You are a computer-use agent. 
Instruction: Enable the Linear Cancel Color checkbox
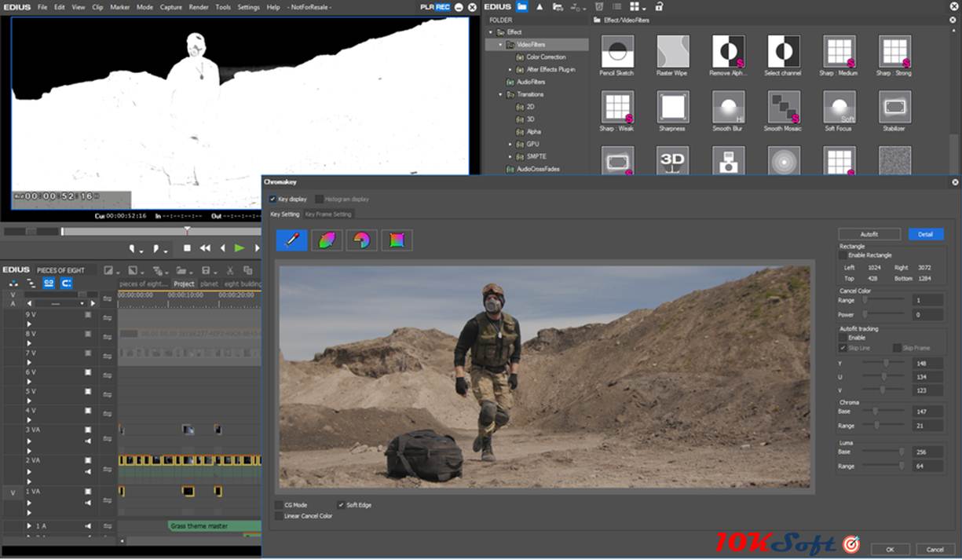[279, 516]
